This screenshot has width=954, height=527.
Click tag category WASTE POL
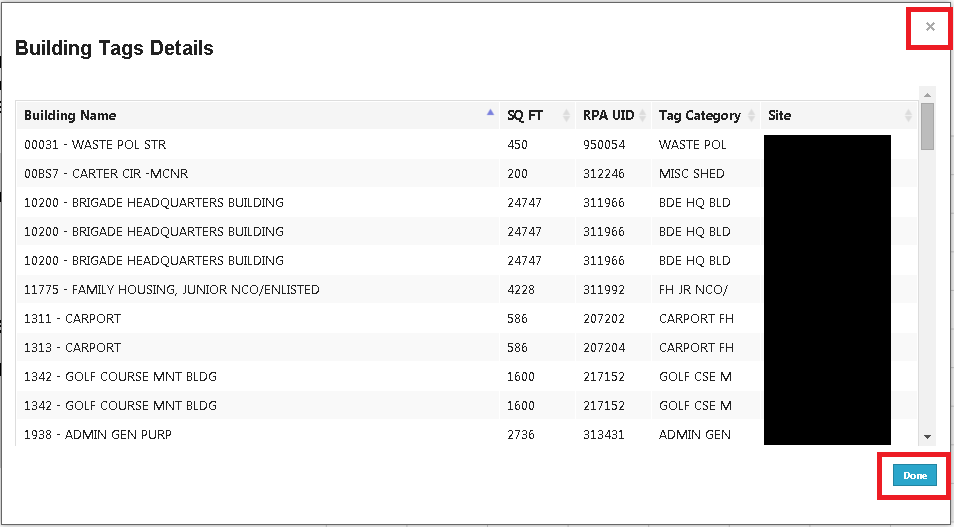point(692,145)
